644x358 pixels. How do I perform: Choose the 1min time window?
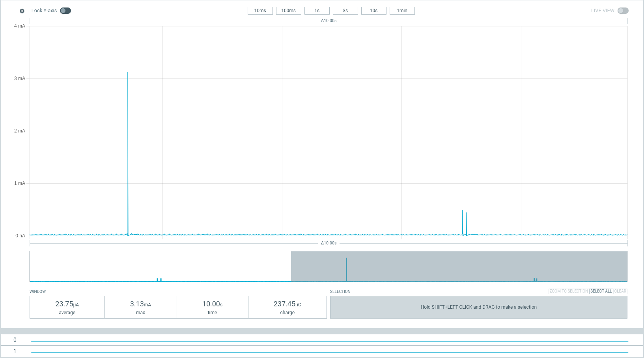[x=402, y=10]
